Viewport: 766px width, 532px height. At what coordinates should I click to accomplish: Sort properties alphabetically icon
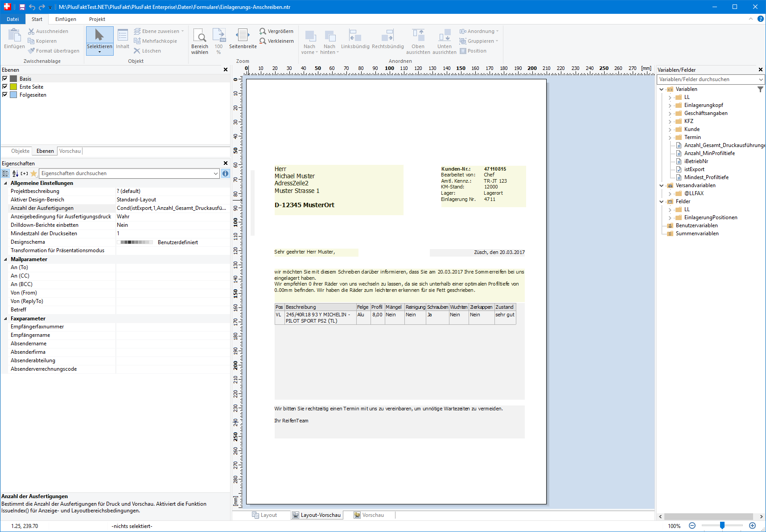[x=15, y=173]
